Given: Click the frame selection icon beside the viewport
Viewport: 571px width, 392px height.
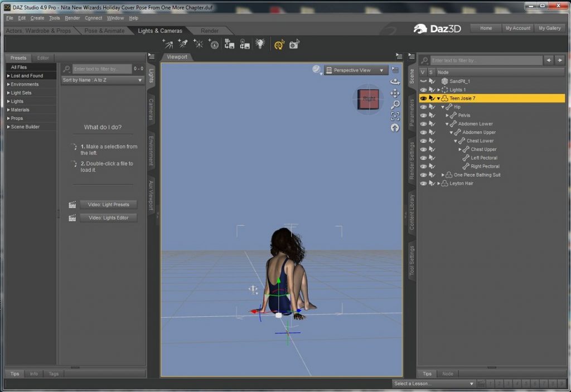Looking at the screenshot, I should point(395,116).
